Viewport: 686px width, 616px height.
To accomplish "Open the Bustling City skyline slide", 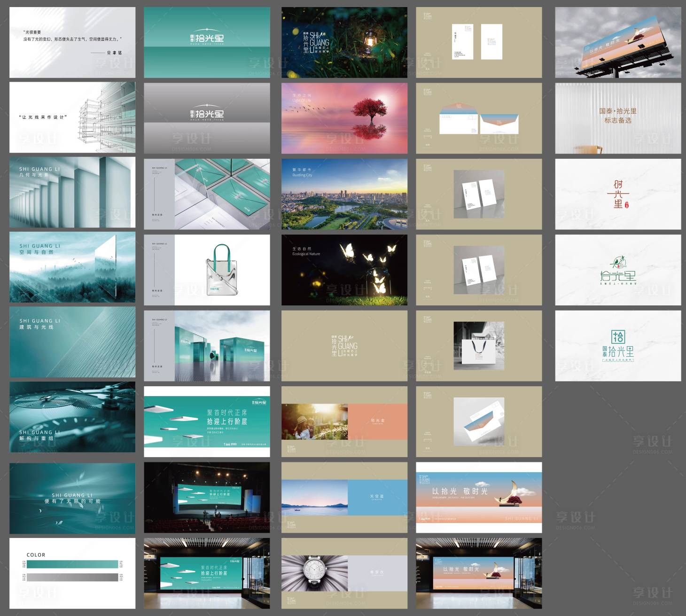I will [344, 194].
